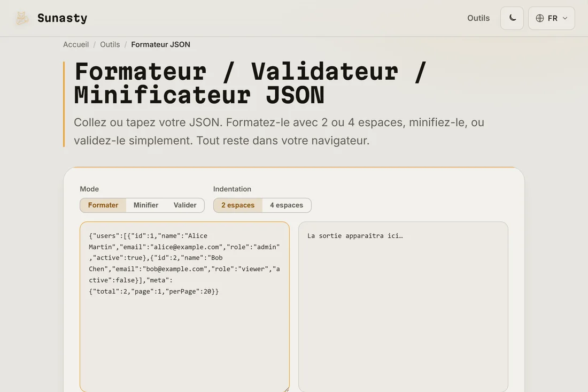Switch to Valider mode
This screenshot has width=588, height=392.
tap(185, 205)
